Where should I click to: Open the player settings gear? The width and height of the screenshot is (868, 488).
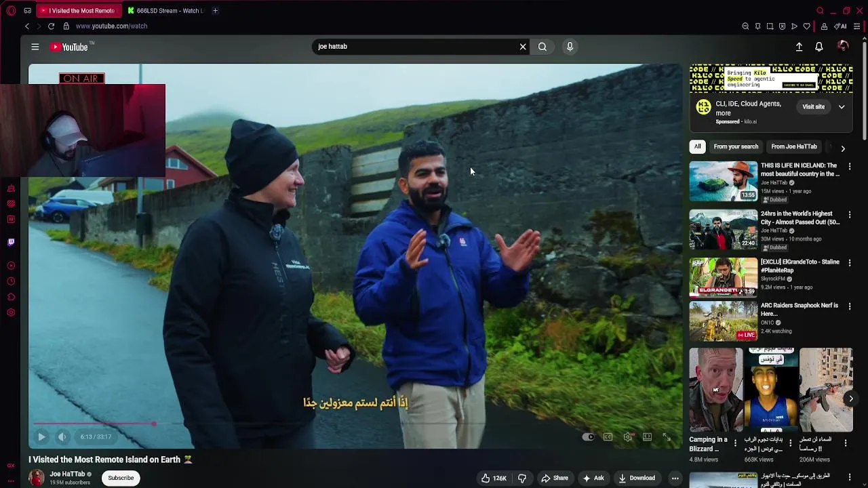click(628, 437)
